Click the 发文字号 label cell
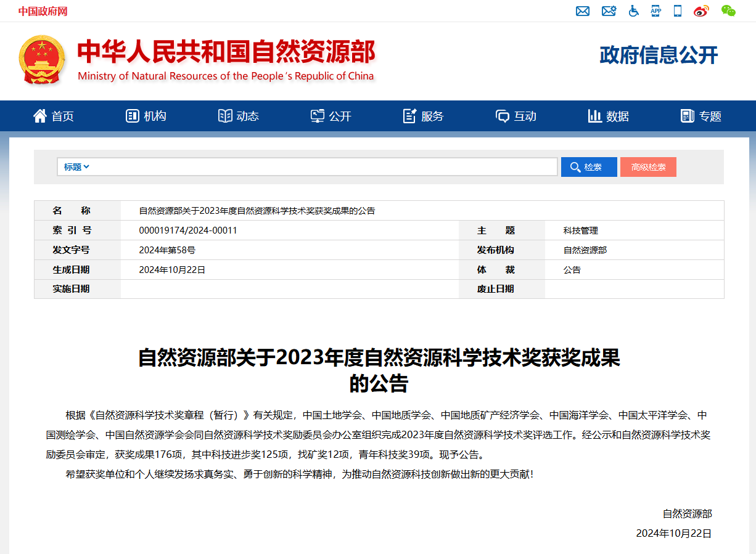The image size is (756, 554). 78,250
